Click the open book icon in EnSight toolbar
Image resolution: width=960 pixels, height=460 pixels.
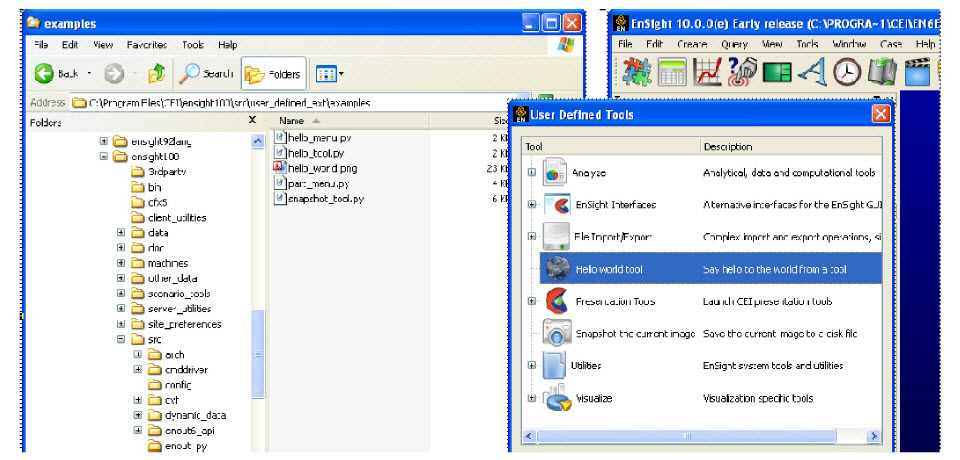(882, 72)
